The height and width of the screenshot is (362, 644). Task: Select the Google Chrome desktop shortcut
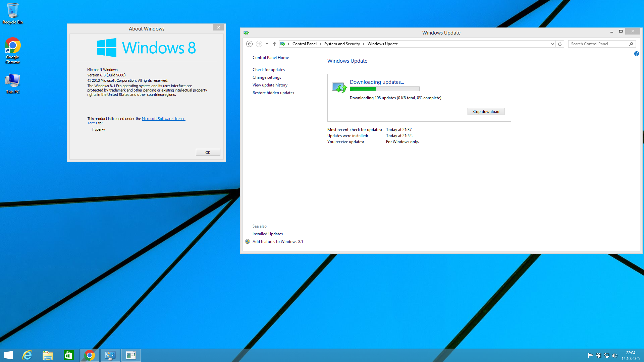tap(13, 51)
